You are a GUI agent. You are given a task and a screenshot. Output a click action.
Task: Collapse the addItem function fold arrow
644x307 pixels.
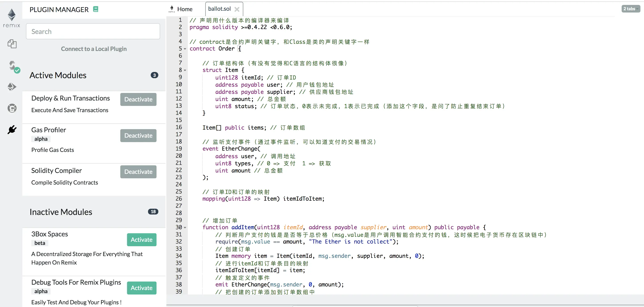point(185,227)
